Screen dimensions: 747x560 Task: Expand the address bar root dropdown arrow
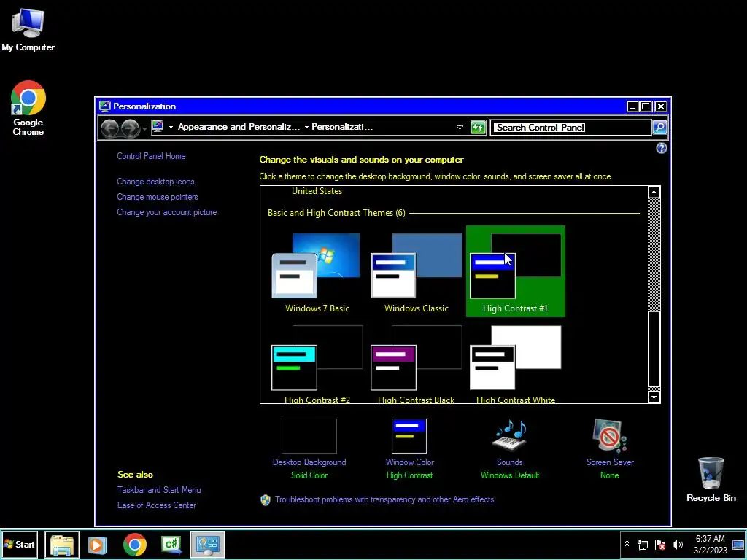point(171,127)
